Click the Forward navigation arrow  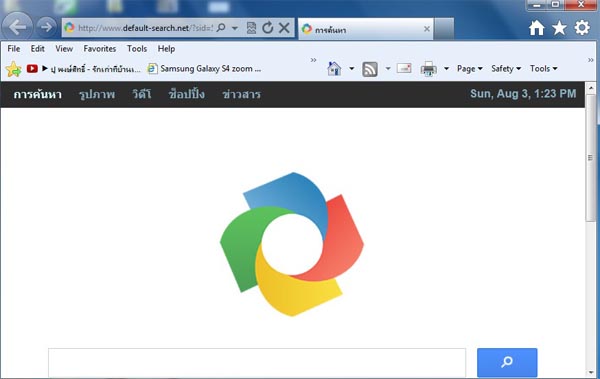pyautogui.click(x=46, y=27)
